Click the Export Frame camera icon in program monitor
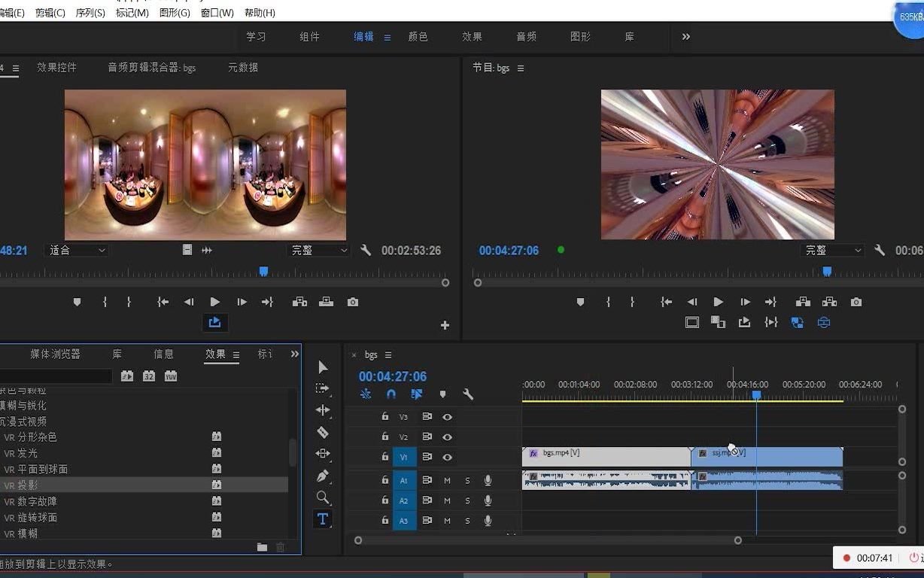This screenshot has height=578, width=924. (x=856, y=302)
